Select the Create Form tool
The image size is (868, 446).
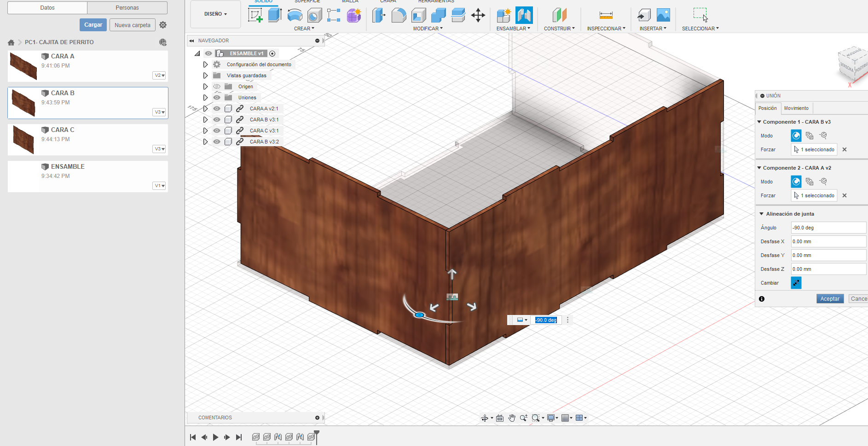354,15
